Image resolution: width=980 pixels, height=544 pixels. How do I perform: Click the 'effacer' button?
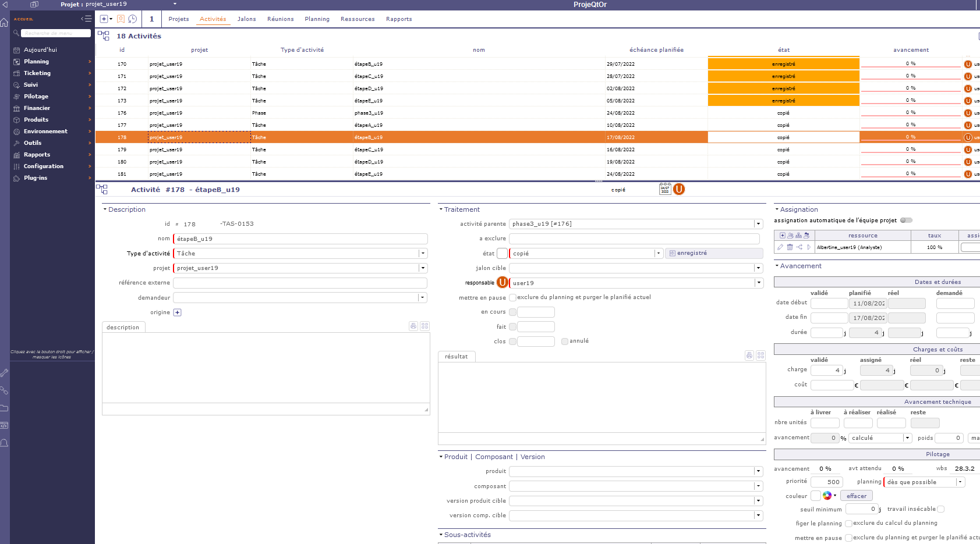pos(856,496)
